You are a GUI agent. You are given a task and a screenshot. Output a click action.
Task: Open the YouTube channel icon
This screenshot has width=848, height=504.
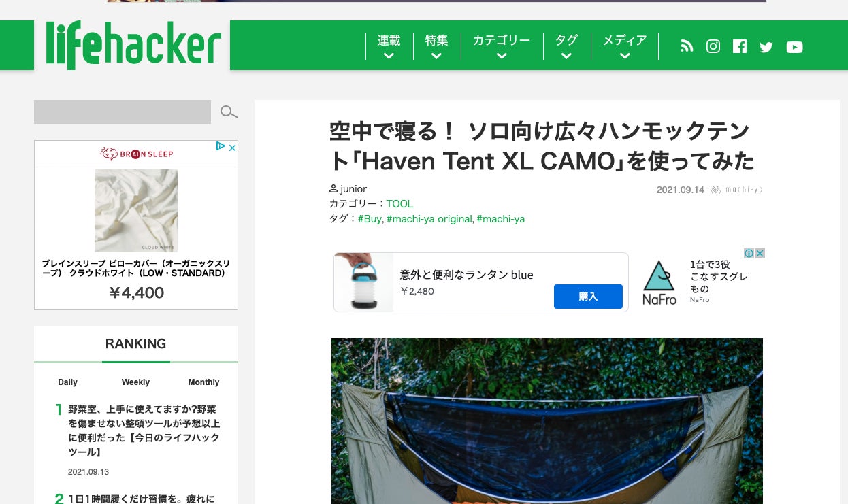[x=794, y=47]
